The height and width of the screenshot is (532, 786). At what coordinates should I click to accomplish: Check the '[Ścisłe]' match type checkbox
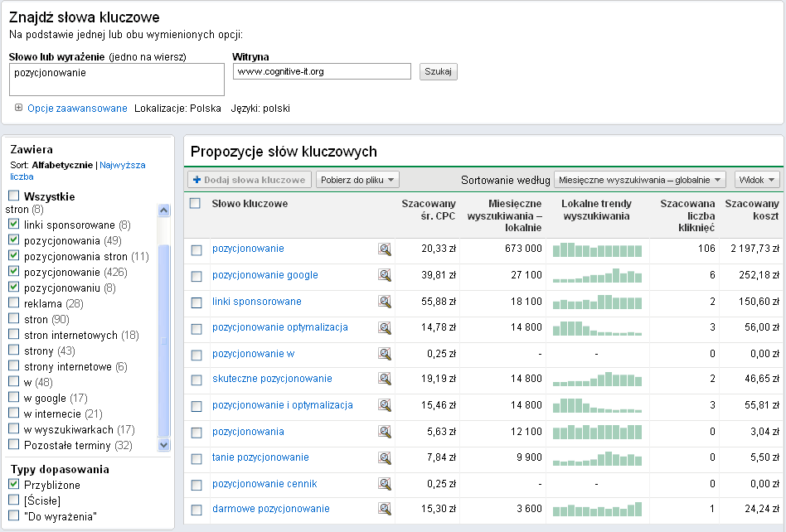[x=13, y=501]
